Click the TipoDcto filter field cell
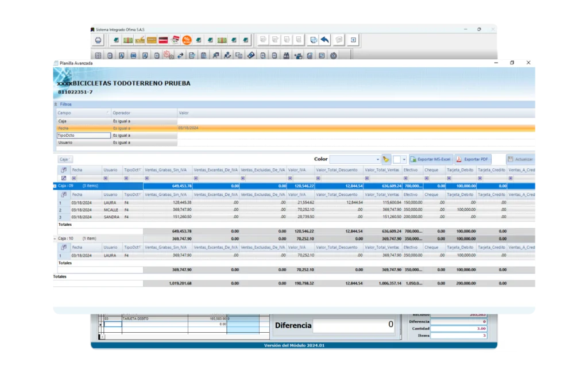 coord(84,136)
